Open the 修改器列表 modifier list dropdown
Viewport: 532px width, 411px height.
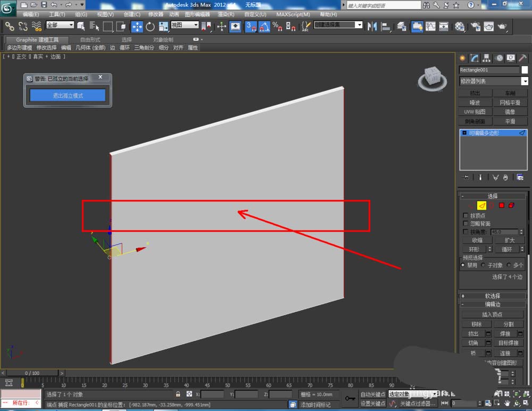[493, 81]
